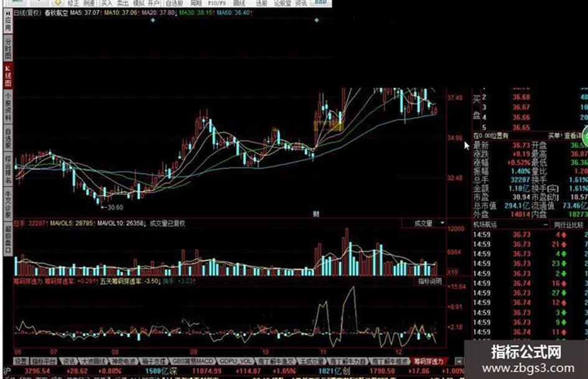Click the 37.49 price axis label

pos(454,98)
